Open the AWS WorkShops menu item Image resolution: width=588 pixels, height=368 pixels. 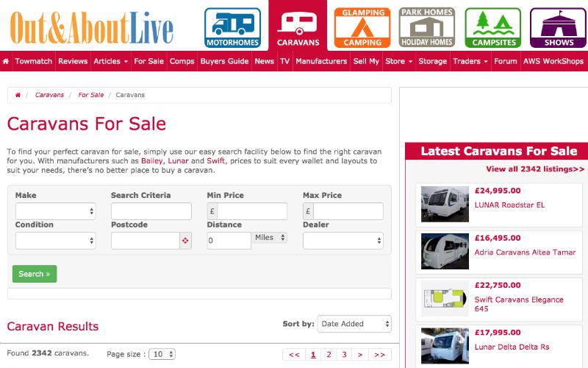(553, 61)
